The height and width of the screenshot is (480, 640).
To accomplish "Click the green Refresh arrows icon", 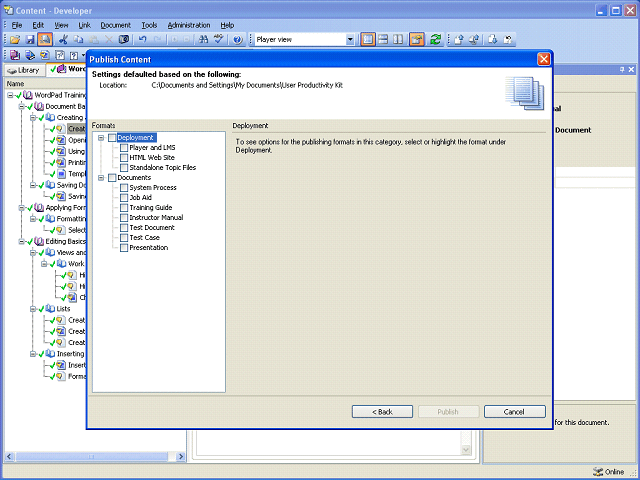I will (436, 40).
